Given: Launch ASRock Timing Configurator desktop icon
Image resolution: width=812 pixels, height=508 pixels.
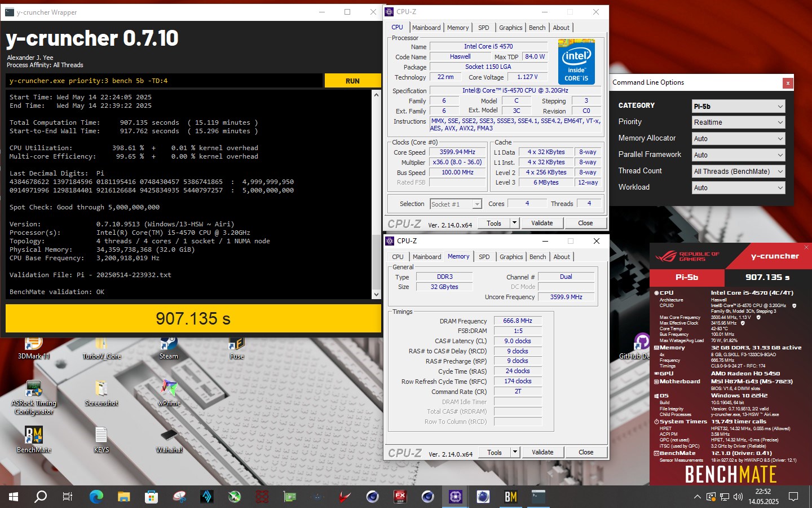Looking at the screenshot, I should pos(34,398).
